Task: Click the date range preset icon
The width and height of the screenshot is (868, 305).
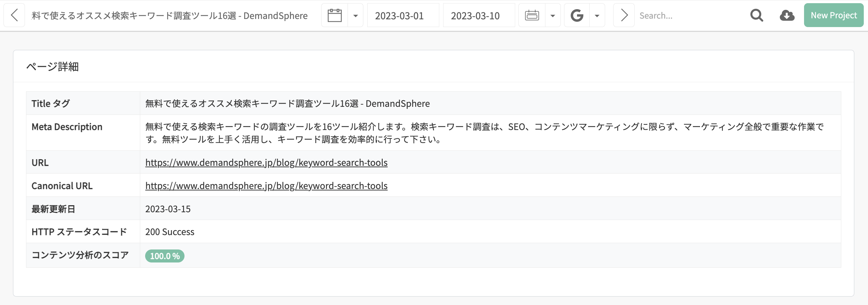Action: point(532,15)
